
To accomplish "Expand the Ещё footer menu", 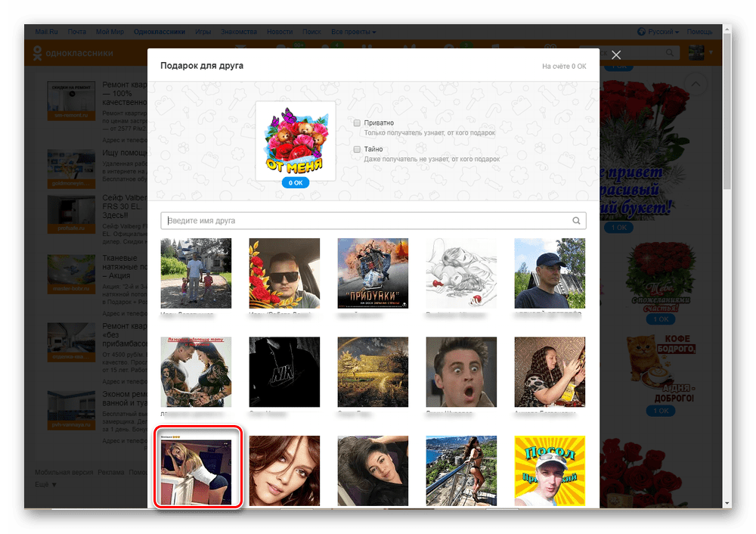I will 46,484.
